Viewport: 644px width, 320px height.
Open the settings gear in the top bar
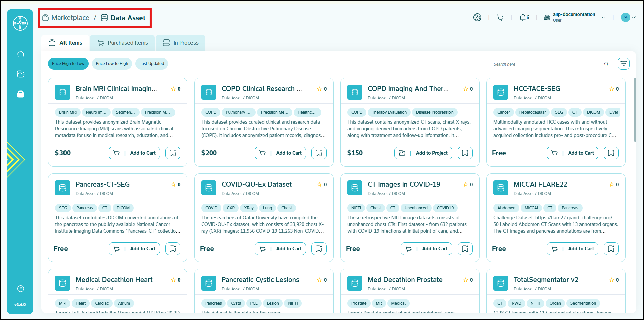point(477,17)
